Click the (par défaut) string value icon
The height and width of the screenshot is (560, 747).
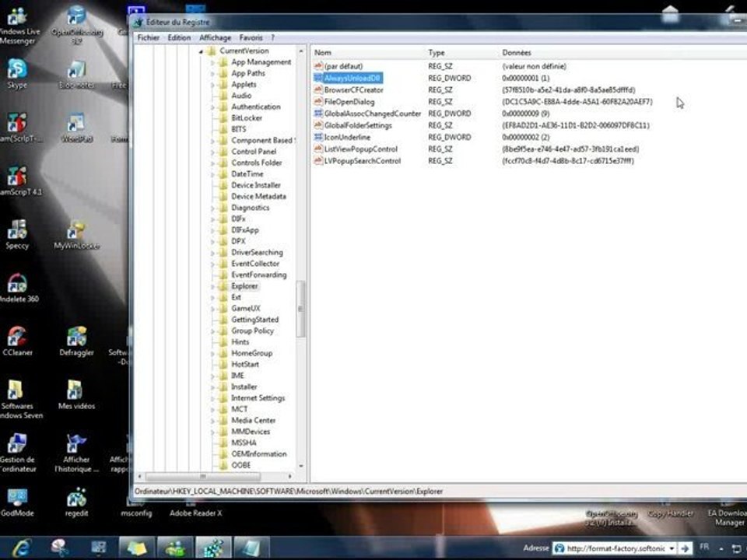click(x=318, y=66)
